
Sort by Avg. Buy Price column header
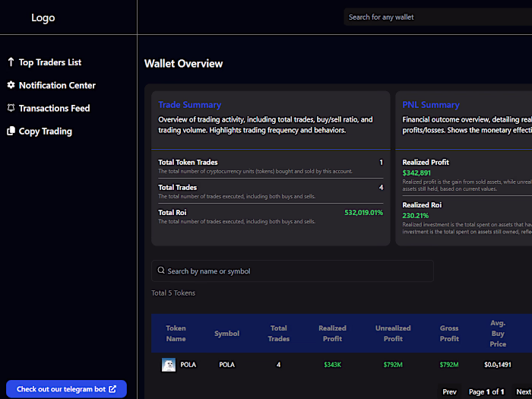coord(498,333)
